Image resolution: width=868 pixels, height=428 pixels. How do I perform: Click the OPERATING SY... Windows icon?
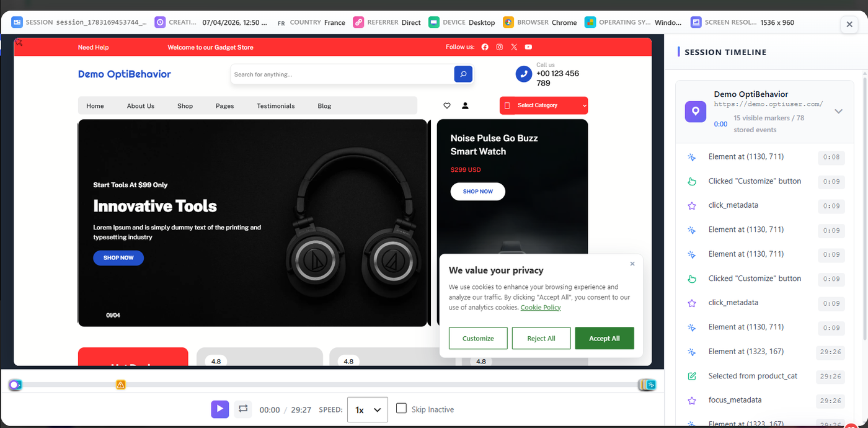tap(590, 22)
